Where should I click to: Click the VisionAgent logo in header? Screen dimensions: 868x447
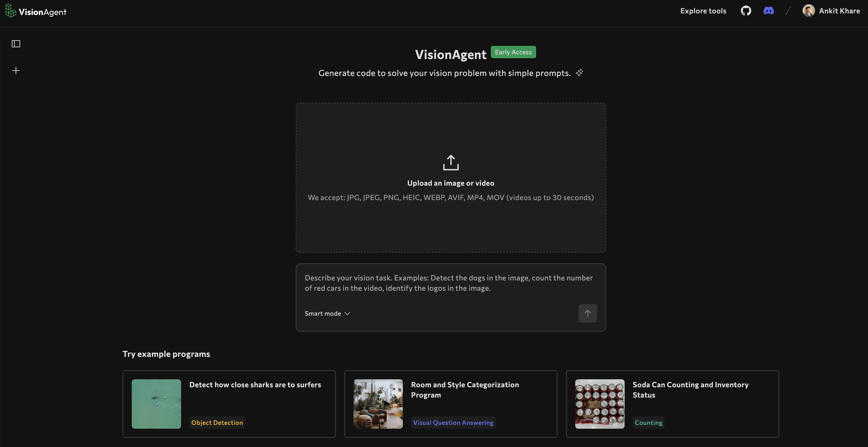point(36,11)
